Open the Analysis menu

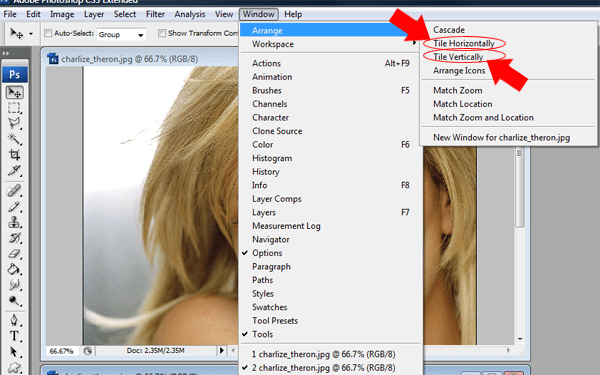click(190, 14)
